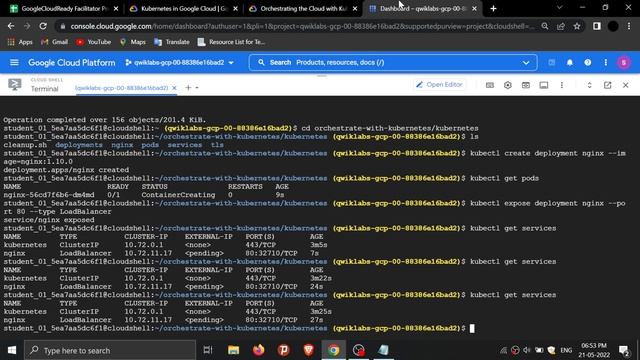Open Brave browser from the taskbar
The width and height of the screenshot is (640, 360).
point(309,350)
